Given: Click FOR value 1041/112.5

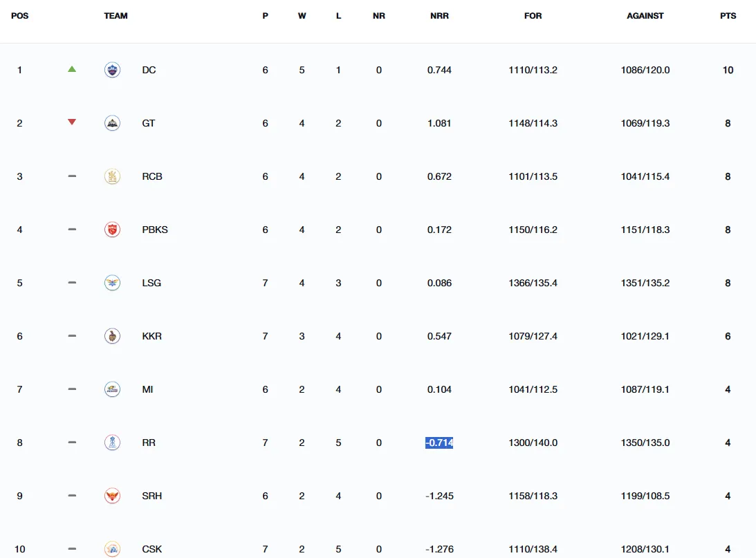Looking at the screenshot, I should [x=533, y=389].
